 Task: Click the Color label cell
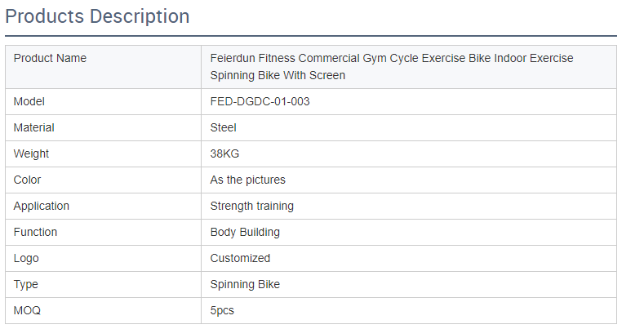click(x=27, y=180)
